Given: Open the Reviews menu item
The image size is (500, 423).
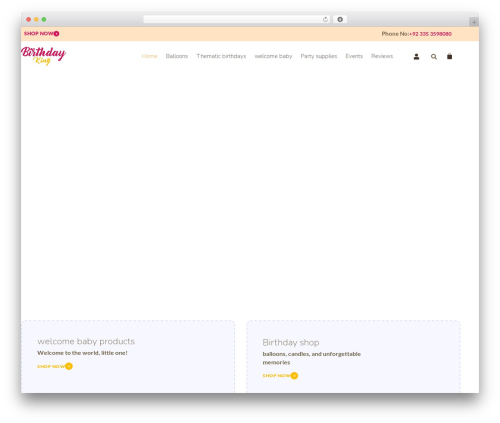Looking at the screenshot, I should [x=382, y=56].
